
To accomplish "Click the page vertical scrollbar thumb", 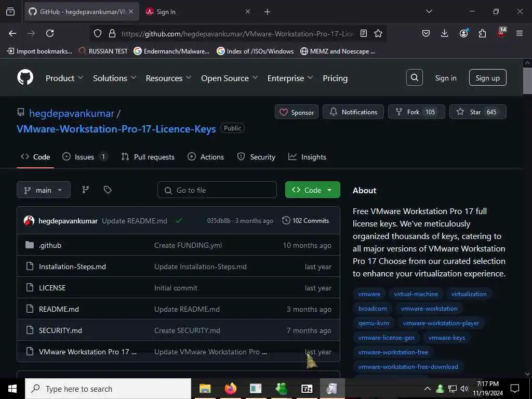I will tap(527, 81).
